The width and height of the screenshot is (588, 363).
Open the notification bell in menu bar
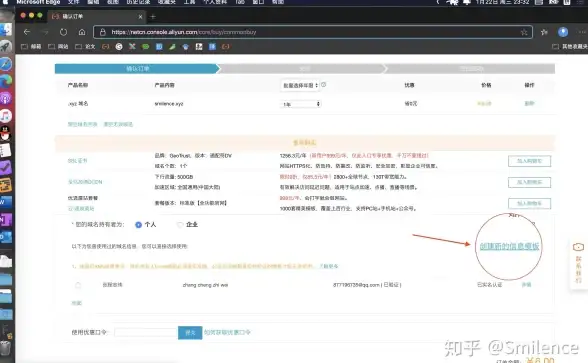466,2
